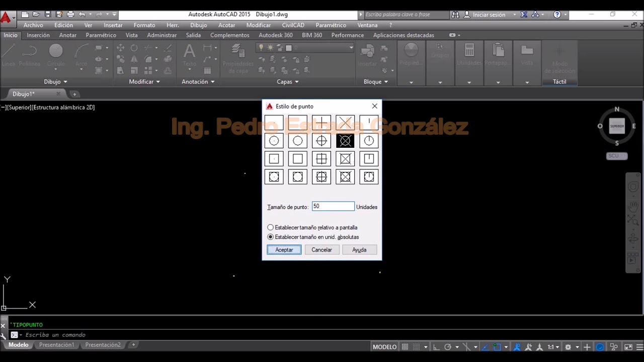Open the SCU dropdown under ViewCube

pyautogui.click(x=617, y=156)
